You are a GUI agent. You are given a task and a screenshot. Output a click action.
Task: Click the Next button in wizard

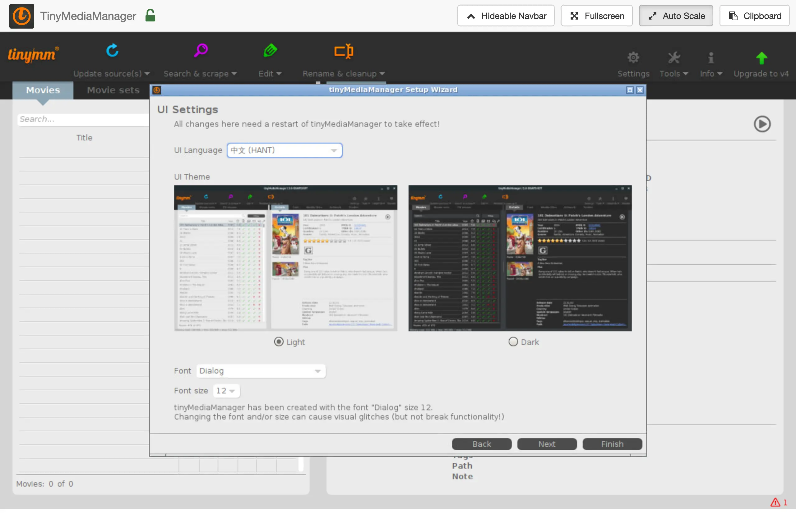coord(547,444)
